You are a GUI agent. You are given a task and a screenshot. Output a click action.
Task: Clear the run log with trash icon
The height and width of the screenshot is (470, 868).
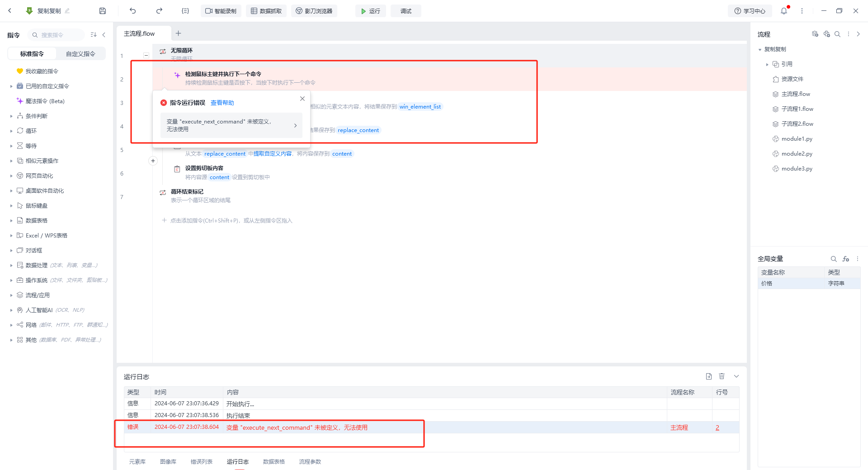pyautogui.click(x=722, y=376)
